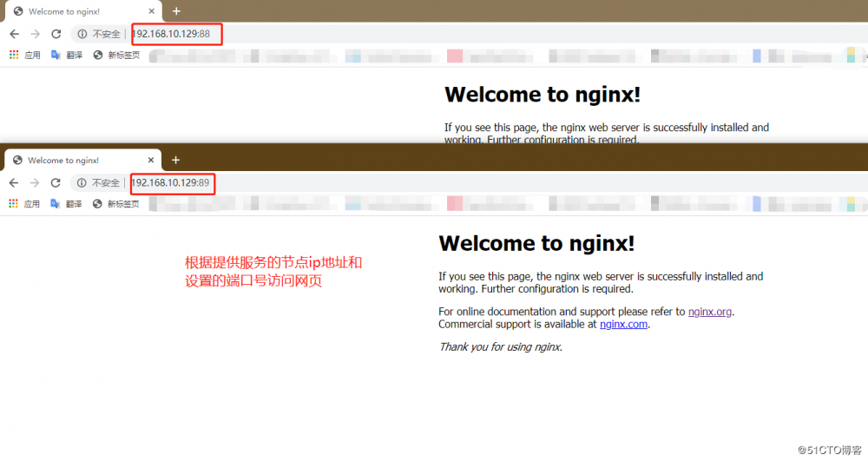Viewport: 868px width, 461px height.
Task: Close the Welcome to nginx tab in port 88 window
Action: pos(151,11)
